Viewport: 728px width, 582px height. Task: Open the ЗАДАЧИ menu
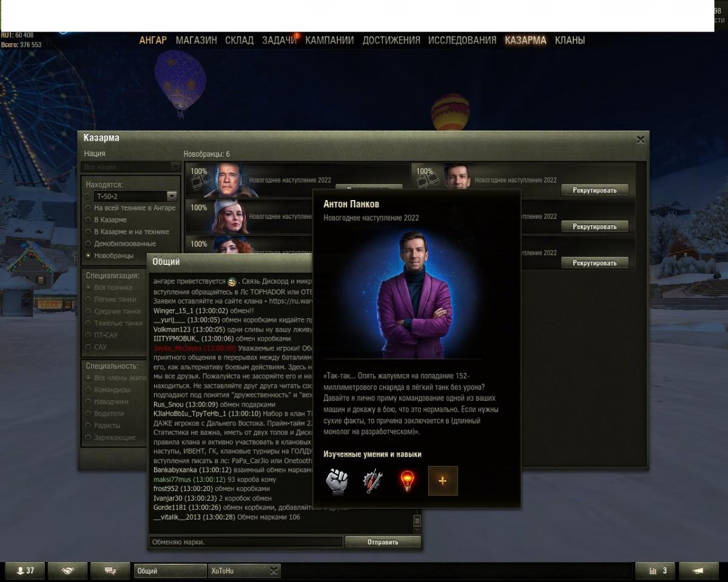pyautogui.click(x=279, y=41)
